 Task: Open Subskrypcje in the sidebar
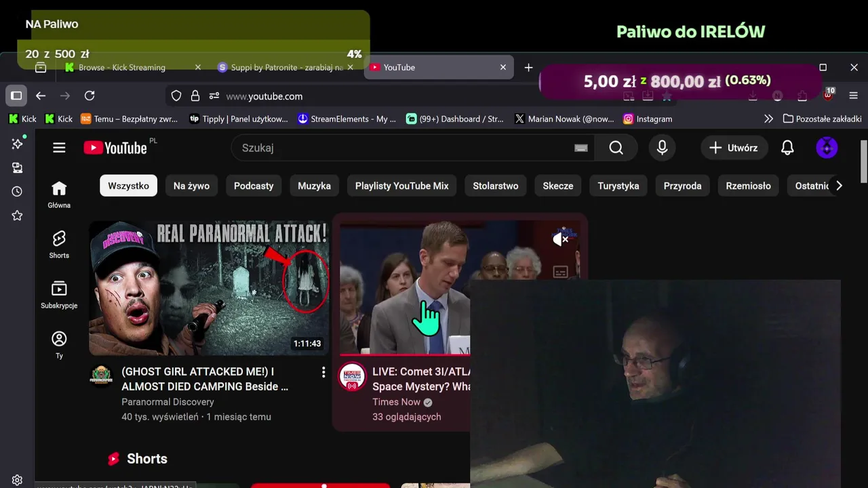[59, 295]
